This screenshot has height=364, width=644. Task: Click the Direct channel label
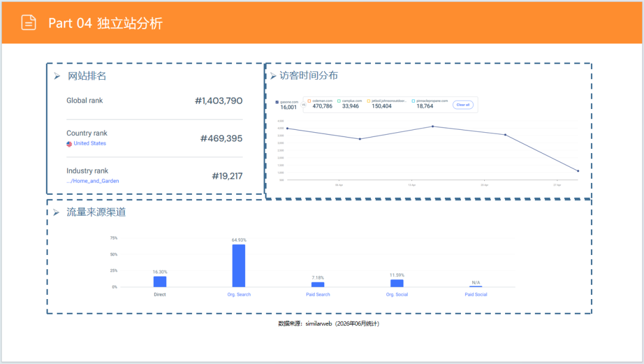[160, 294]
